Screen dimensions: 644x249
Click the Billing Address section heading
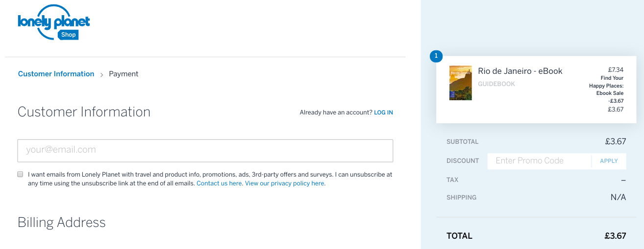coord(62,223)
